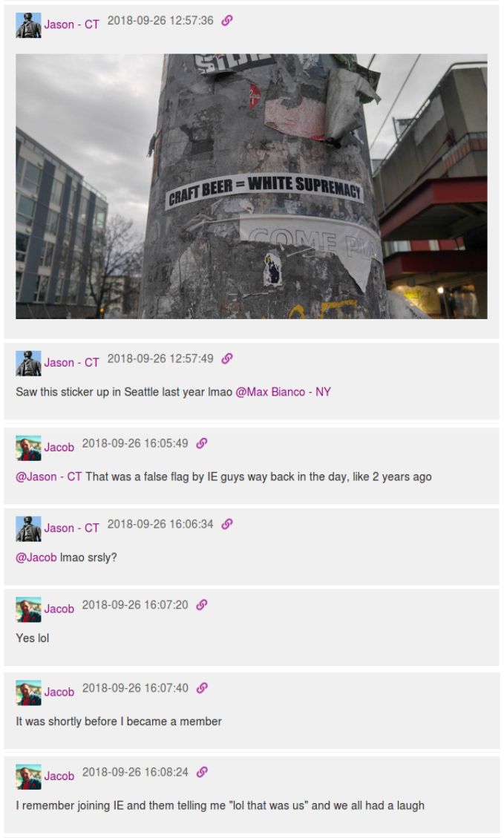
Task: Open Jacob username on 16:07:40 message
Action: pos(59,692)
